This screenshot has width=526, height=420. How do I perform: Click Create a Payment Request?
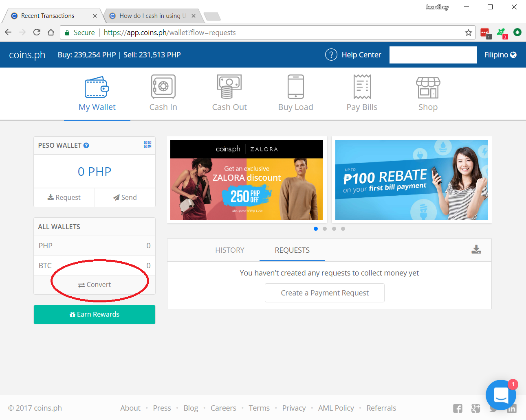tap(325, 293)
